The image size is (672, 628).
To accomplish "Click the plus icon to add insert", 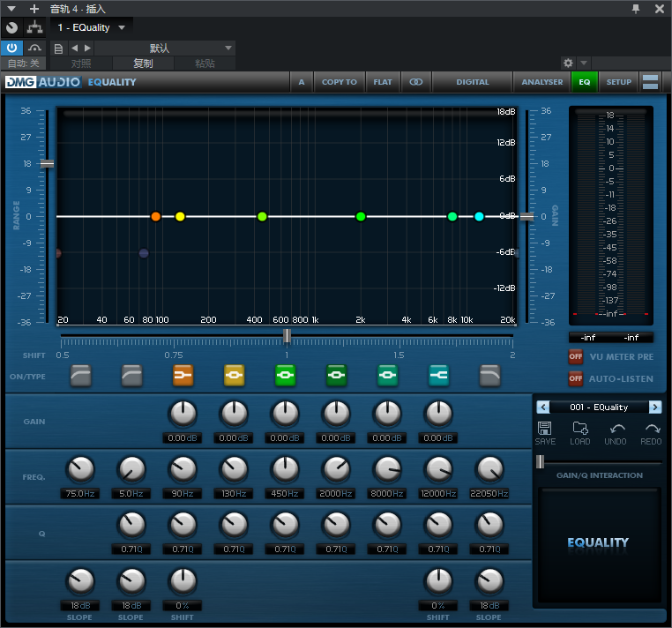I will [34, 9].
